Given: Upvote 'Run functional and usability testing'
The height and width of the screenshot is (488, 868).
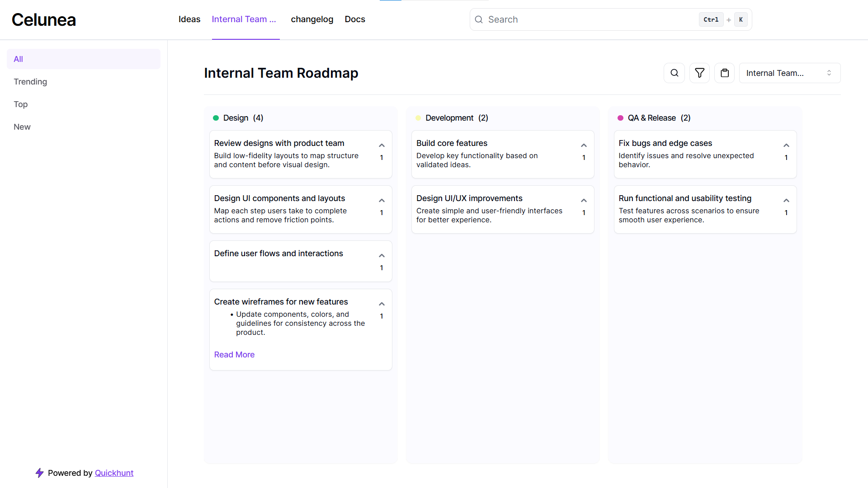Looking at the screenshot, I should [786, 201].
